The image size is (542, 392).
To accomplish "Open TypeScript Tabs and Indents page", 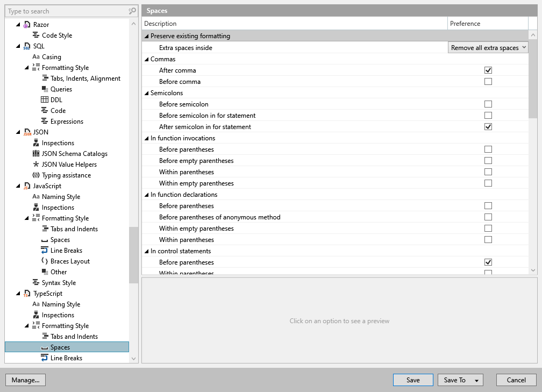I will coord(74,337).
